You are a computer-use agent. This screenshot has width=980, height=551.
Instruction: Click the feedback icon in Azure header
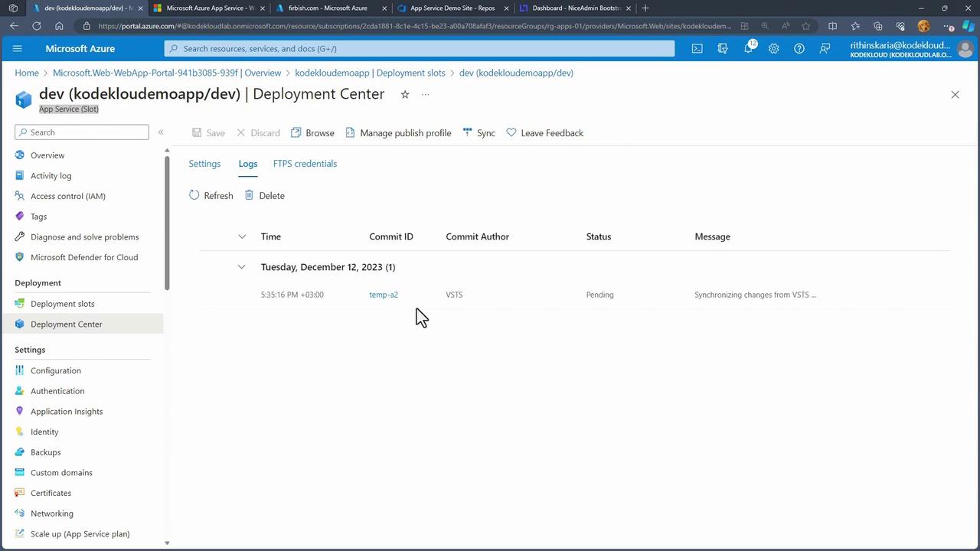(x=825, y=48)
